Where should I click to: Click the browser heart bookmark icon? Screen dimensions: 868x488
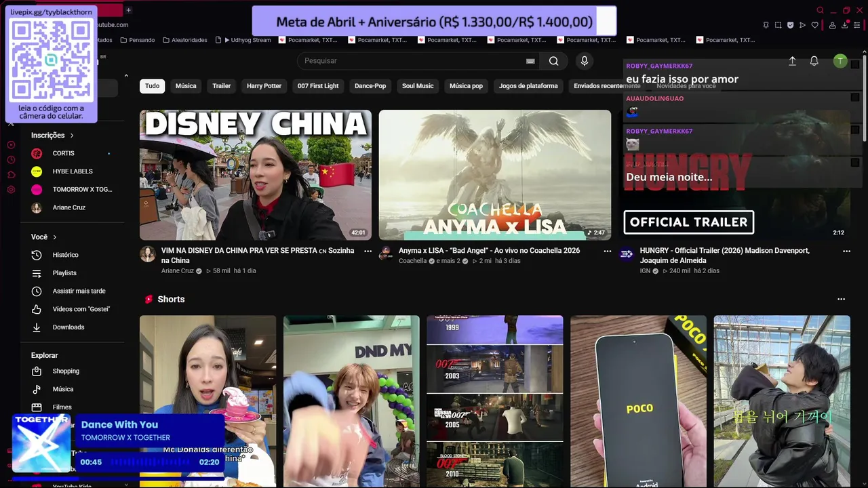click(814, 25)
